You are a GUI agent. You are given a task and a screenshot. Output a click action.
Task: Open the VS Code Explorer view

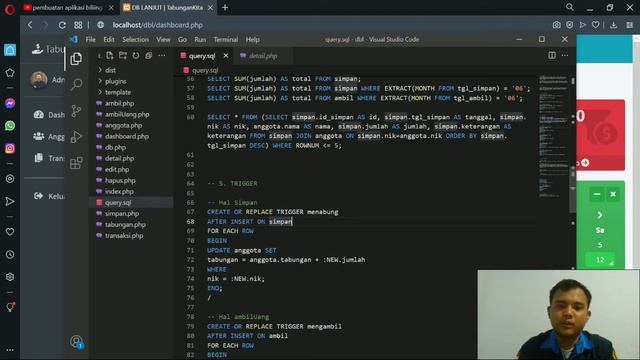click(x=76, y=59)
